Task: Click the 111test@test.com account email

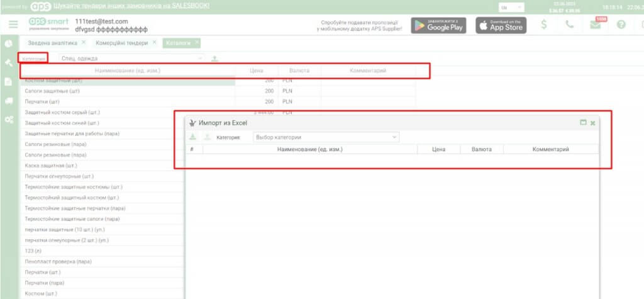Action: click(x=101, y=21)
